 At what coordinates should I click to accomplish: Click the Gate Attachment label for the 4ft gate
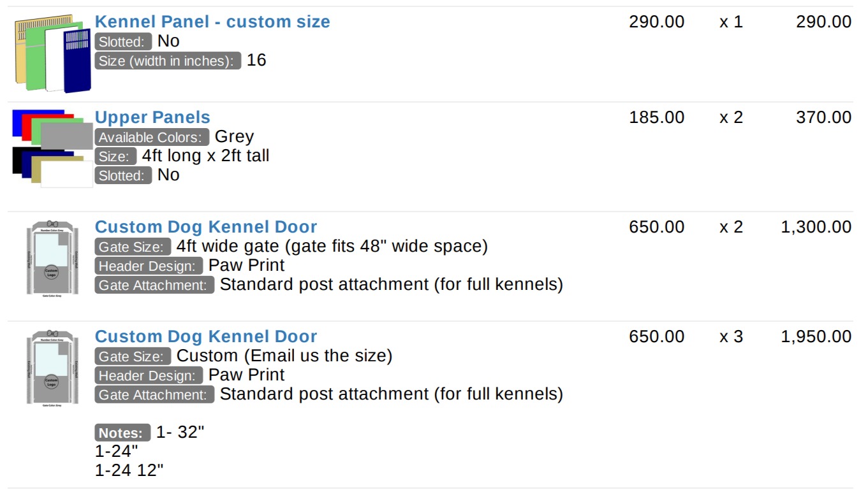[155, 285]
